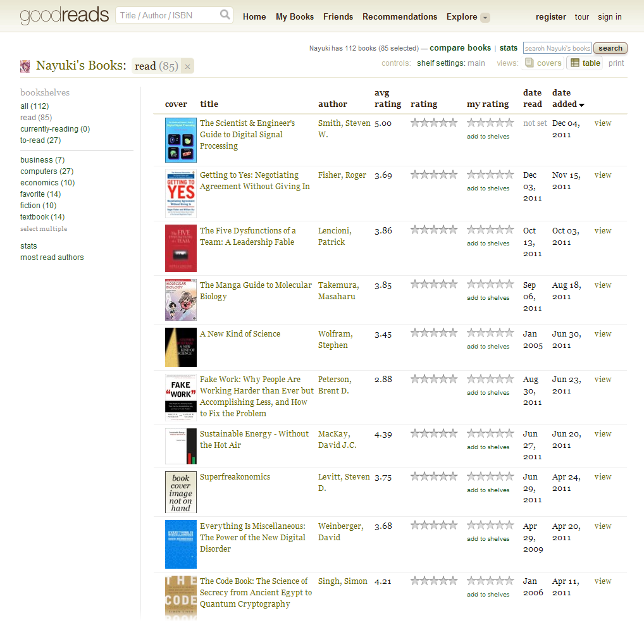Click the search magnifier icon in header
The height and width of the screenshot is (644, 644).
(x=225, y=15)
